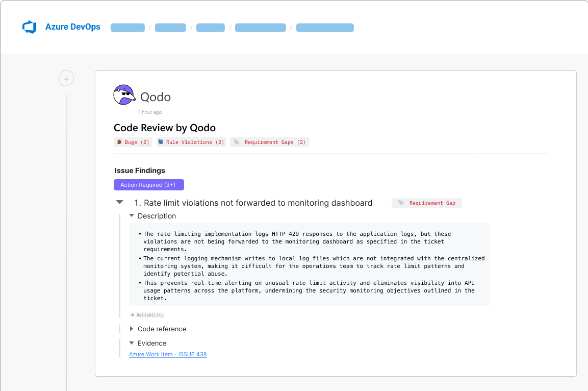Collapse the Evidence section
The image size is (588, 391).
coord(132,344)
